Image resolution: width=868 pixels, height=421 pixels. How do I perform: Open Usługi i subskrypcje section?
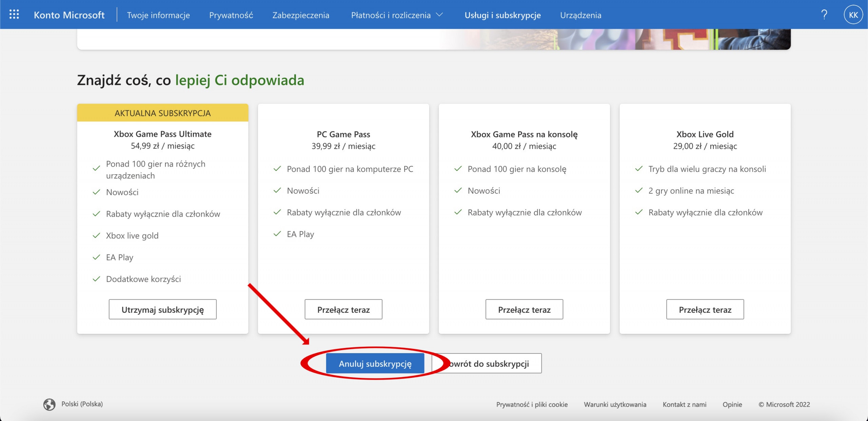point(502,15)
